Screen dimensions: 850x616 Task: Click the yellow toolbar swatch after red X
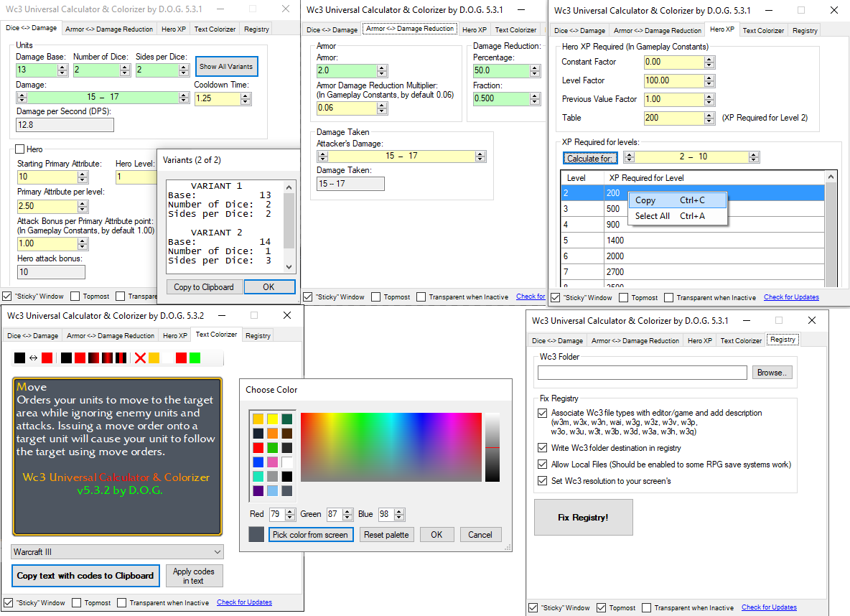click(x=154, y=358)
